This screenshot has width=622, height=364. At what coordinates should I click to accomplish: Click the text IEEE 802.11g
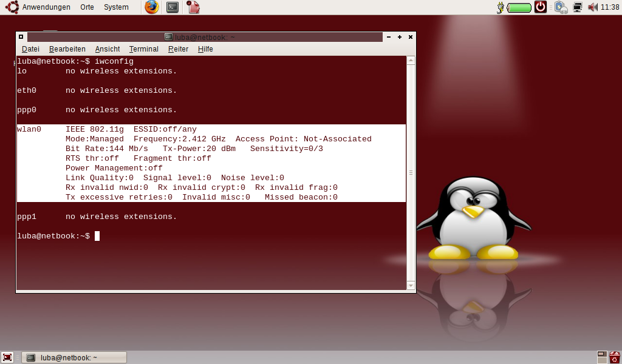click(94, 129)
